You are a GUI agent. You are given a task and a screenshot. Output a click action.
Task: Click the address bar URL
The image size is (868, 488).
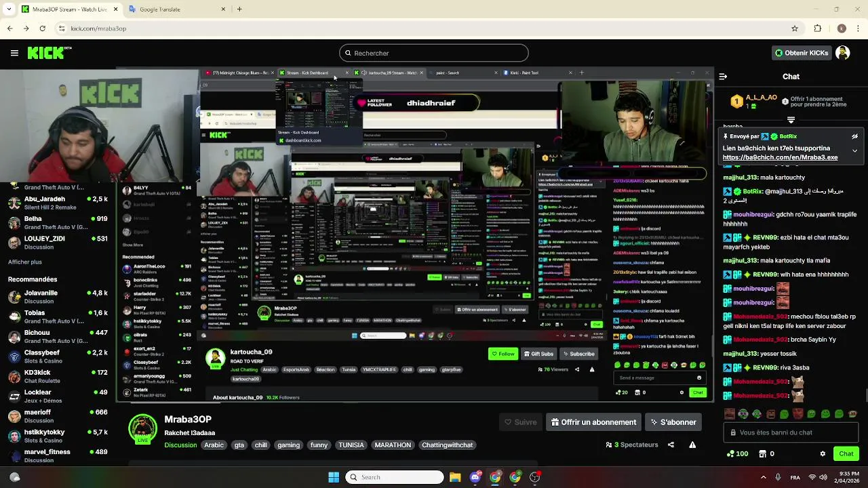(98, 28)
